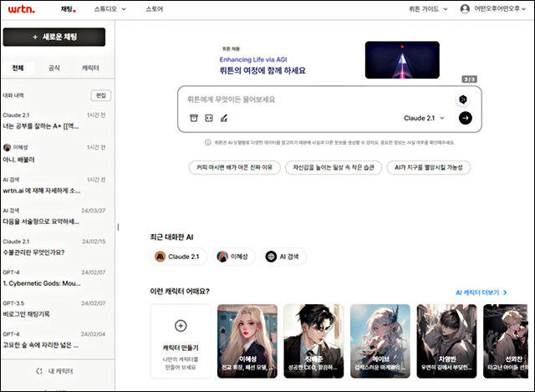
Task: Open chat 아니. 배불러
Action: (54, 153)
